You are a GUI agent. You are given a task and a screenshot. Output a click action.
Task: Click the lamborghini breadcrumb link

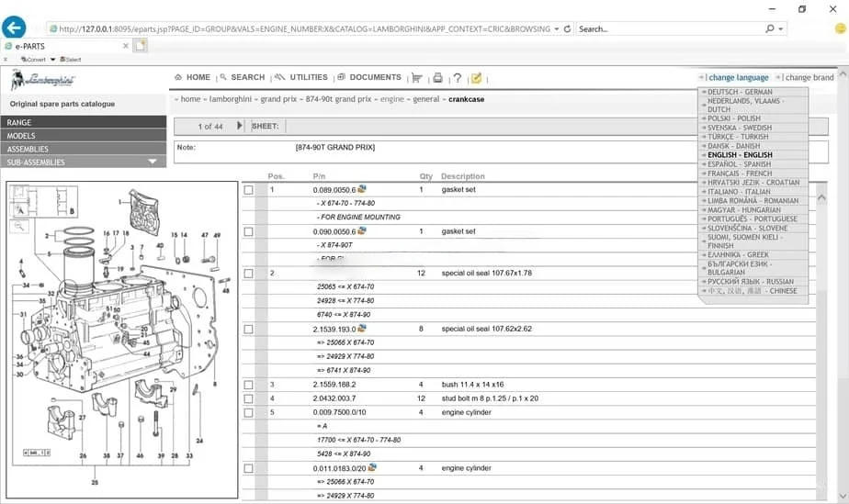coord(230,99)
